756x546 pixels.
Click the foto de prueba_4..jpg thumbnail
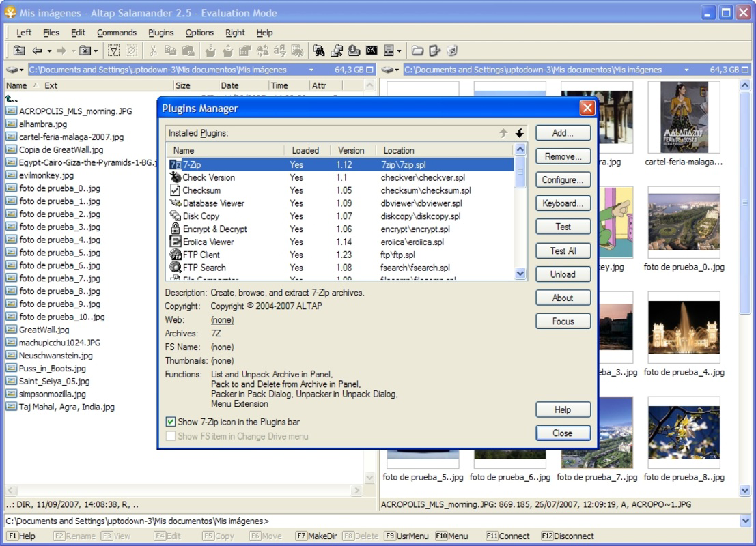click(684, 328)
